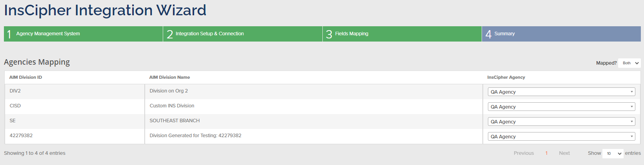644x165 pixels.
Task: Go to Agency Management System step
Action: click(83, 34)
